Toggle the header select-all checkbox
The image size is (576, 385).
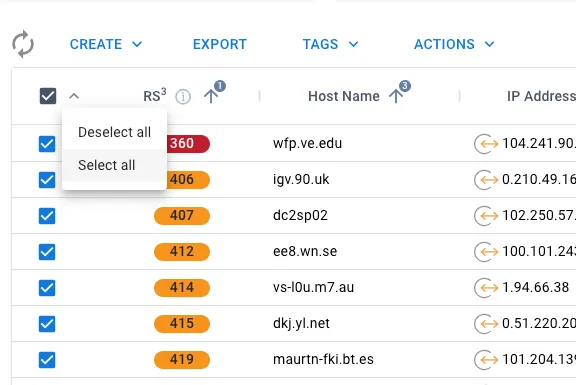pos(48,96)
